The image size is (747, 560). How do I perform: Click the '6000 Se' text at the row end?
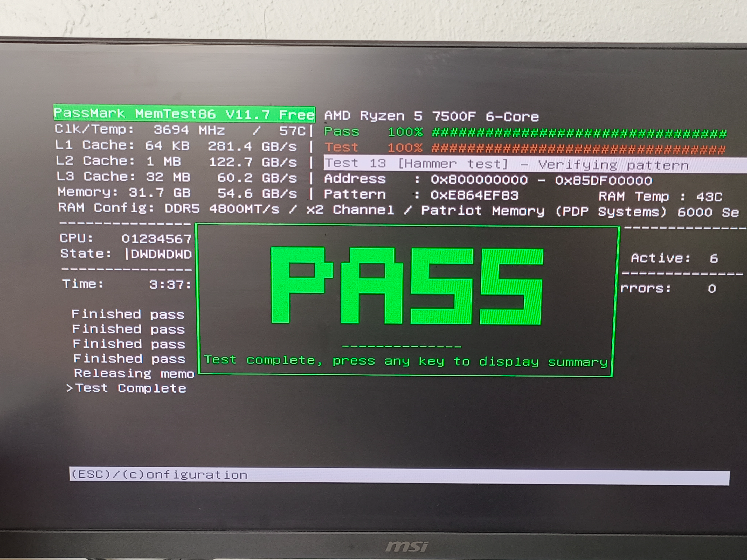point(708,213)
